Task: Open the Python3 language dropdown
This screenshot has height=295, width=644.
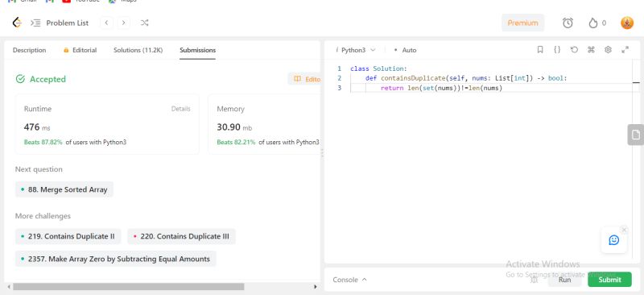Action: (356, 50)
